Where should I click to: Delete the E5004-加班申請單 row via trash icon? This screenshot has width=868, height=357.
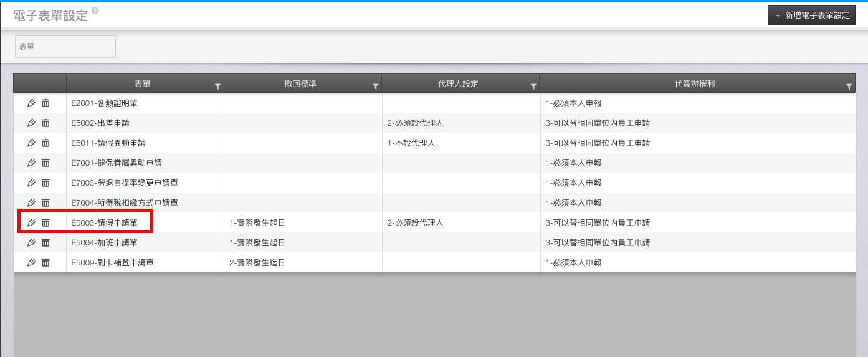point(45,242)
